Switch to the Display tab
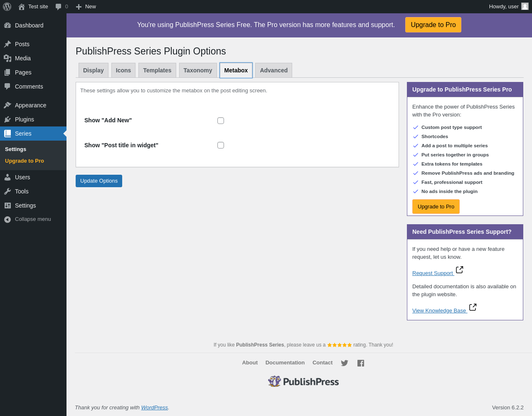 tap(94, 70)
